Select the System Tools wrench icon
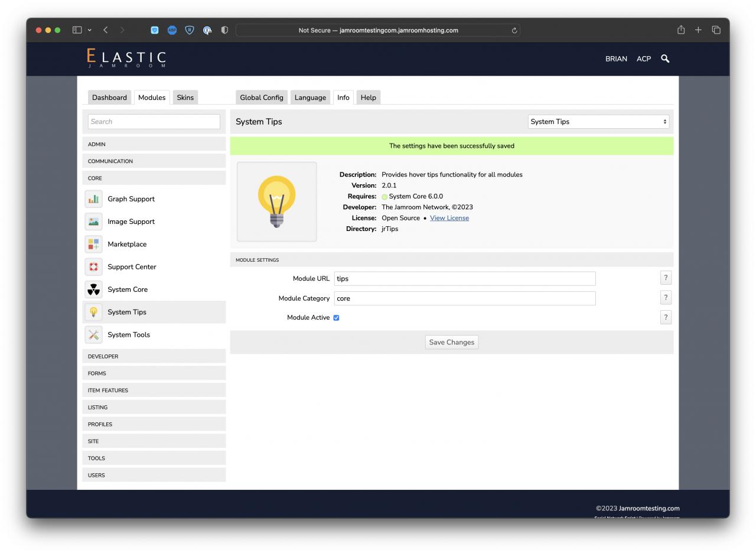 click(93, 335)
